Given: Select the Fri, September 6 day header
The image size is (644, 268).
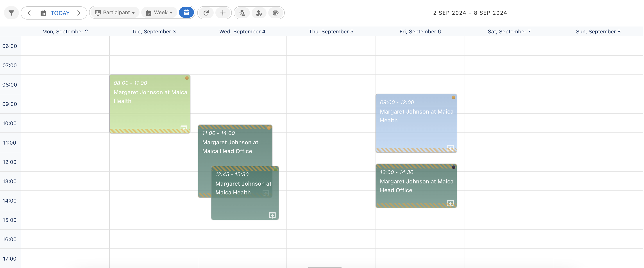Looking at the screenshot, I should click(420, 32).
